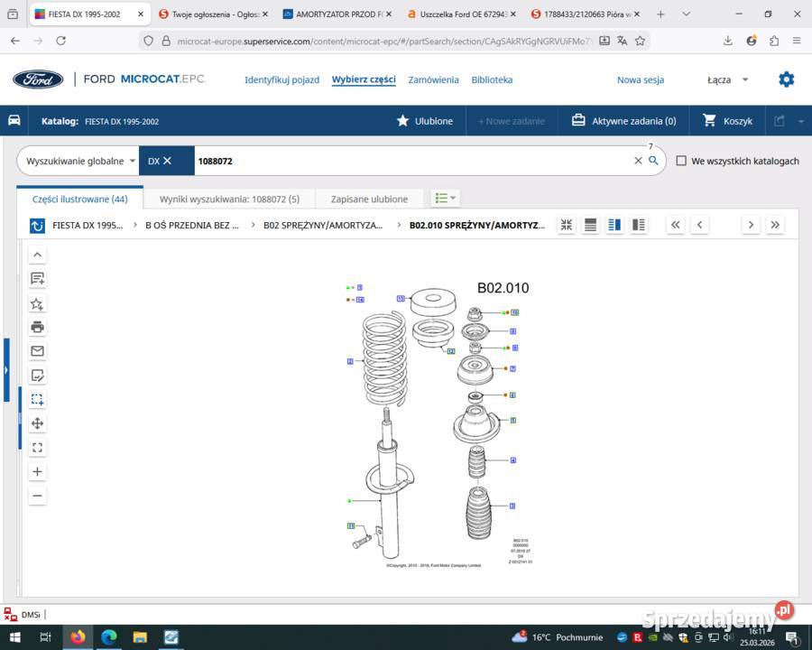Screen dimensions: 812x650
Task: Click the add-to-favorites star icon
Action: (37, 303)
